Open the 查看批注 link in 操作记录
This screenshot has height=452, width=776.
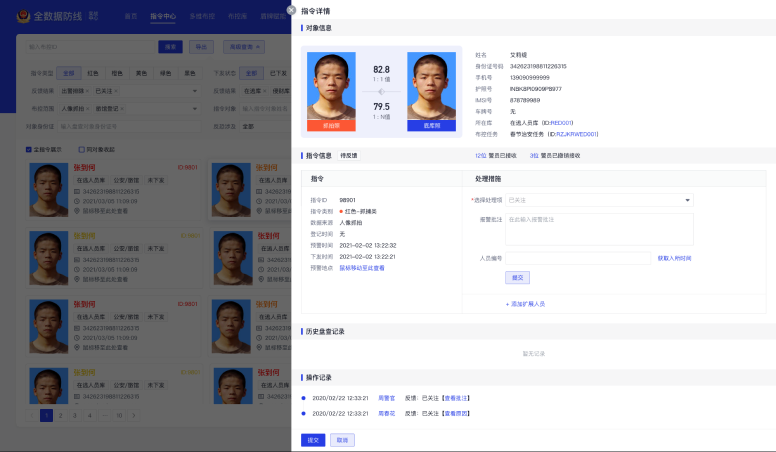coord(455,398)
